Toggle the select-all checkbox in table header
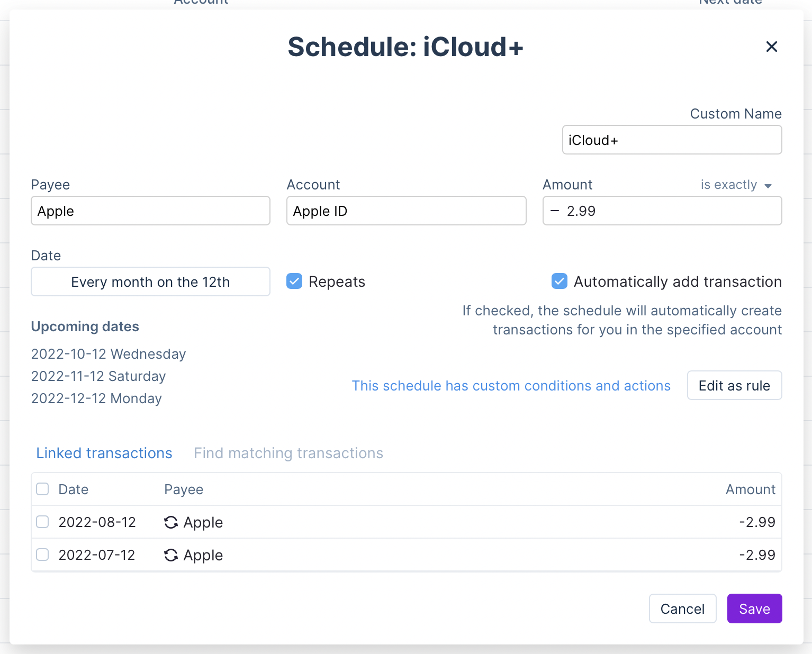812x654 pixels. click(42, 489)
